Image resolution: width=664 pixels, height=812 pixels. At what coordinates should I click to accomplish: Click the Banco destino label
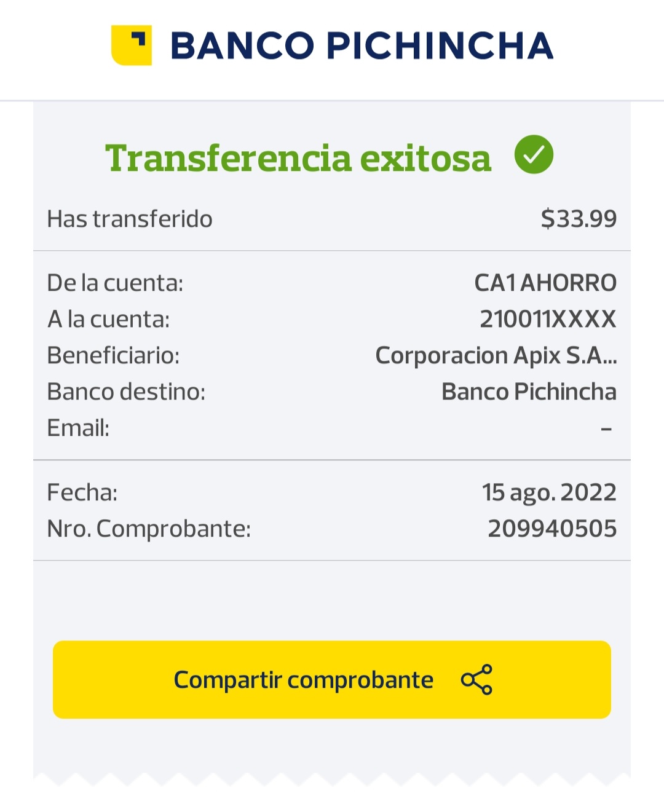[x=126, y=392]
